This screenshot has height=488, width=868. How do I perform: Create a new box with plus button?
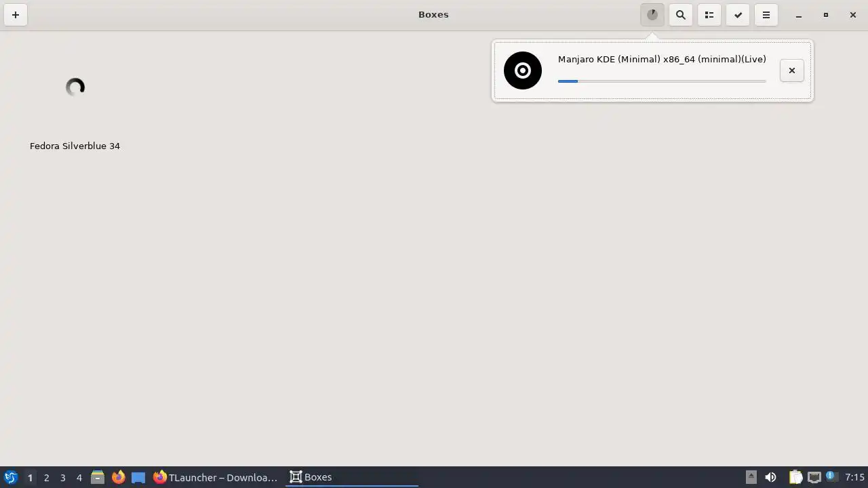click(16, 15)
